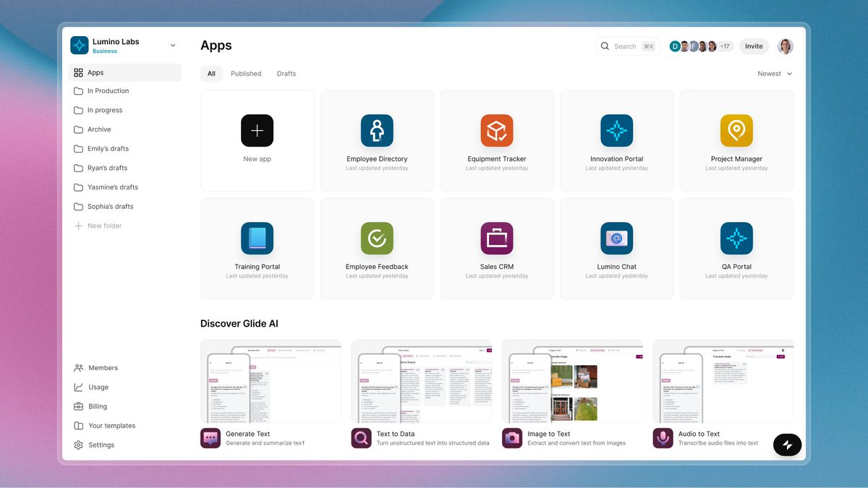Select the Lumino Chat app icon
Screen dimensions: 868x488
616,239
